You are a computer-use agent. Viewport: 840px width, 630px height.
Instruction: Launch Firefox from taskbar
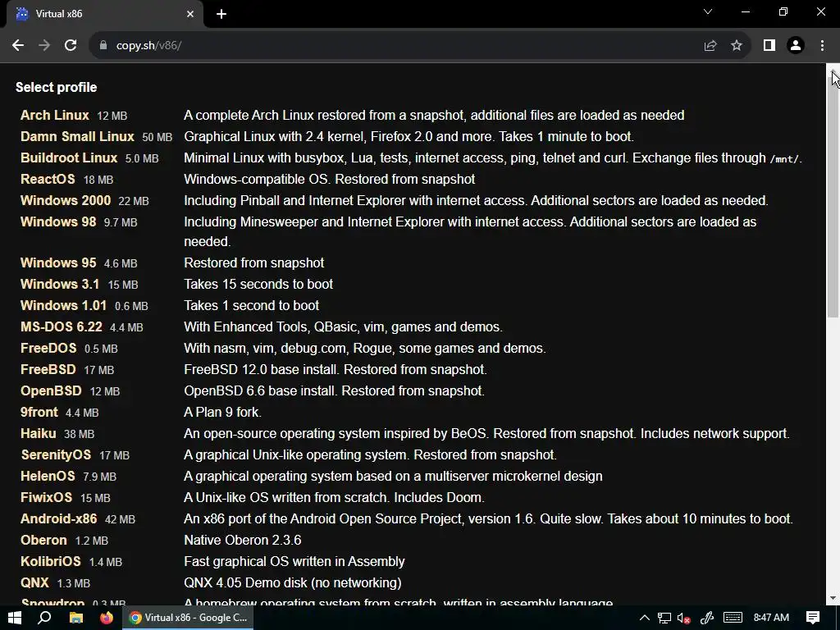point(107,618)
